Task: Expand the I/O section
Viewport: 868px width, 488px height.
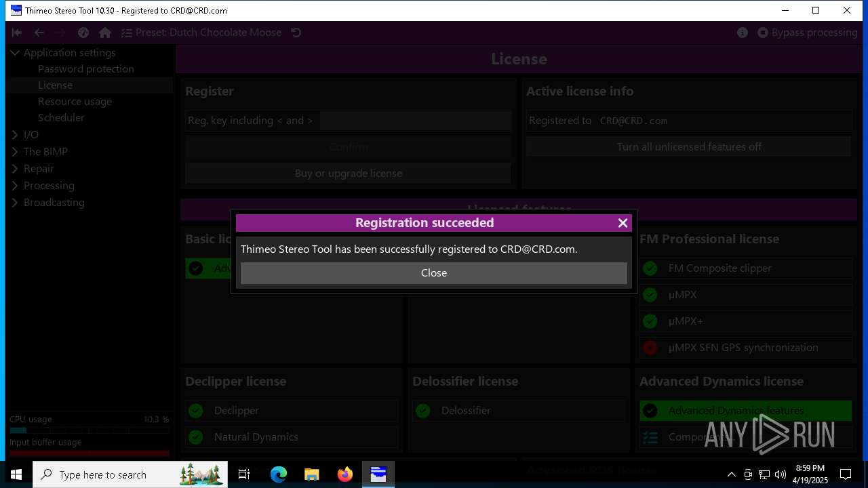Action: [x=15, y=135]
